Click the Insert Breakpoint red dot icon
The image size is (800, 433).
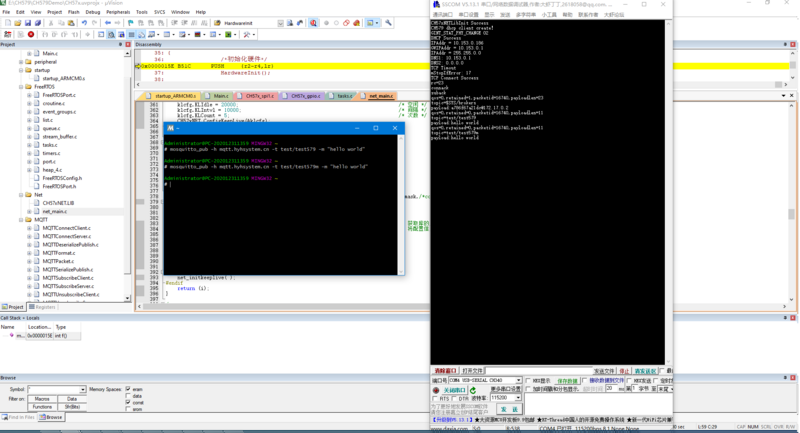point(326,23)
